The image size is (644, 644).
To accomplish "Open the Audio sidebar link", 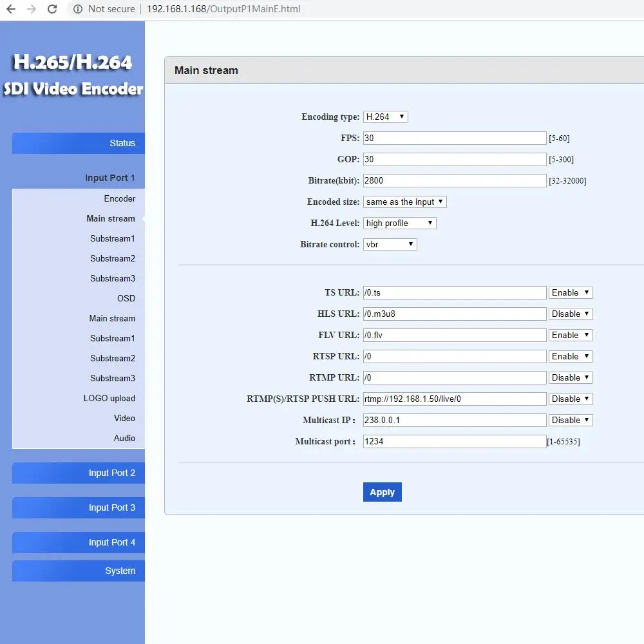I will (x=124, y=438).
